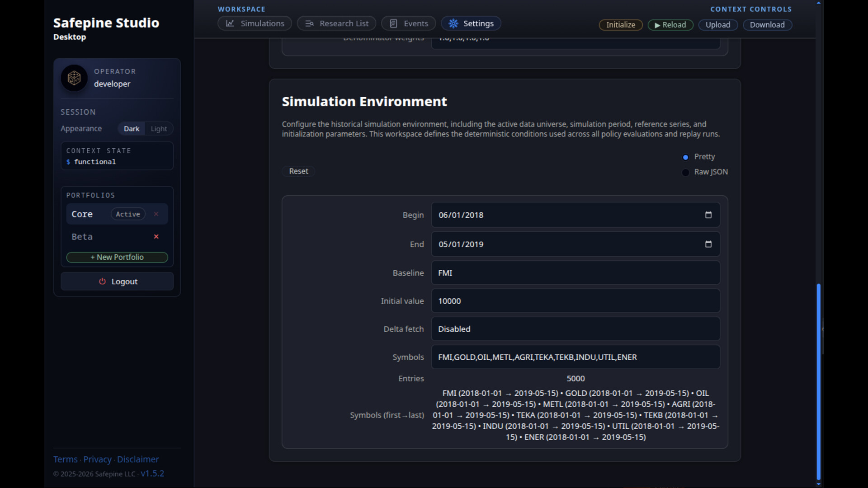This screenshot has height=488, width=868.
Task: Open the Disclaimer link
Action: (x=138, y=459)
